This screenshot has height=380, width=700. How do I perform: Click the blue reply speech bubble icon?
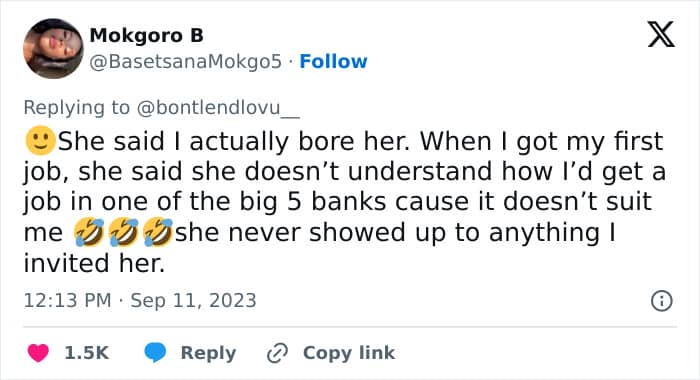click(155, 353)
